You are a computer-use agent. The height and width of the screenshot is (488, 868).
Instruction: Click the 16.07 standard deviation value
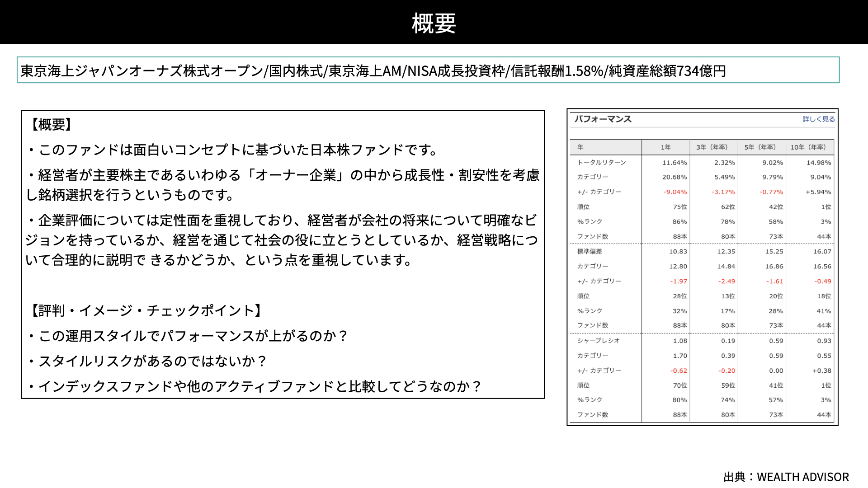822,252
